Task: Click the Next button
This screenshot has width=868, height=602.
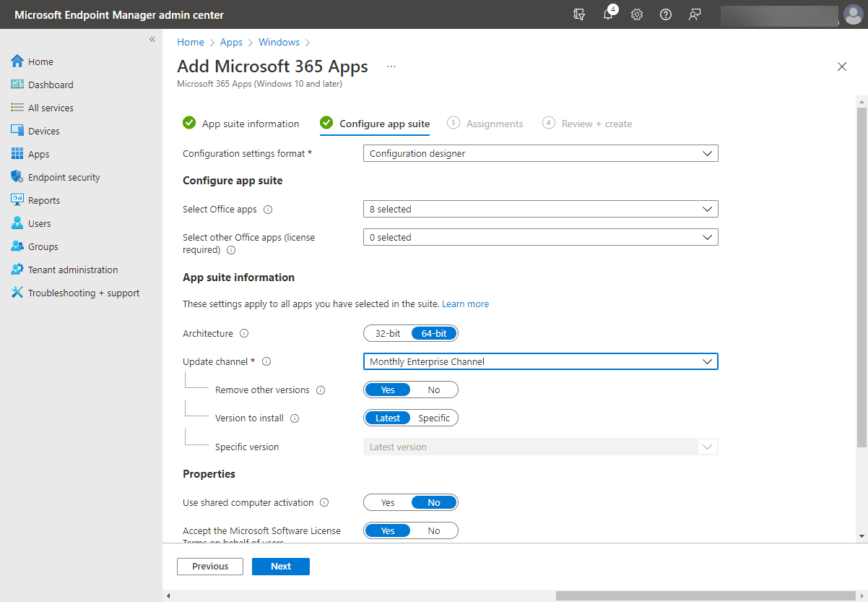Action: click(x=280, y=566)
